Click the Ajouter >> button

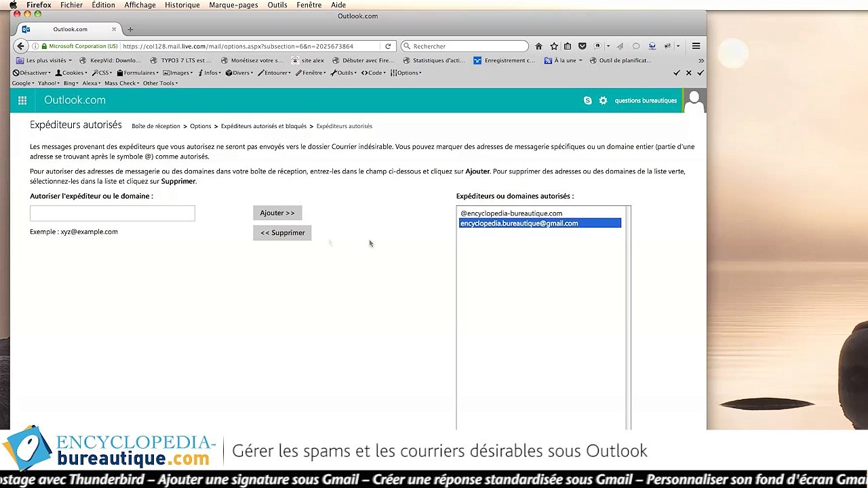(x=277, y=213)
